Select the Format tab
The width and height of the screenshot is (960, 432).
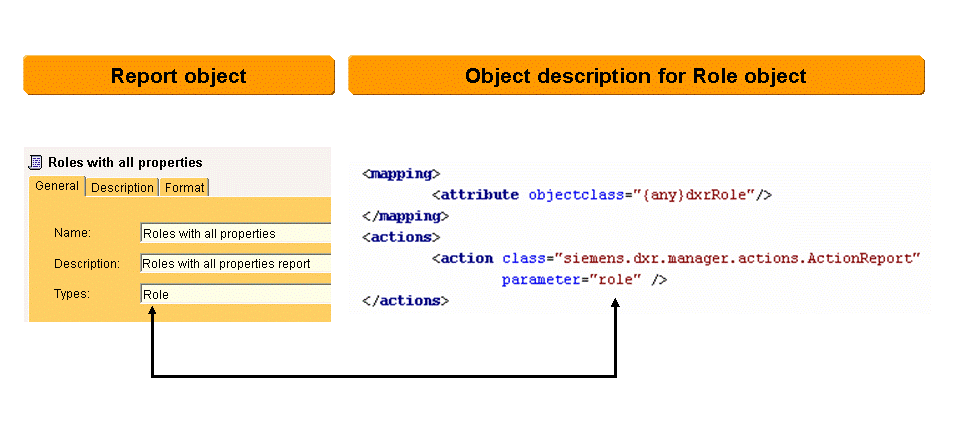pyautogui.click(x=184, y=188)
